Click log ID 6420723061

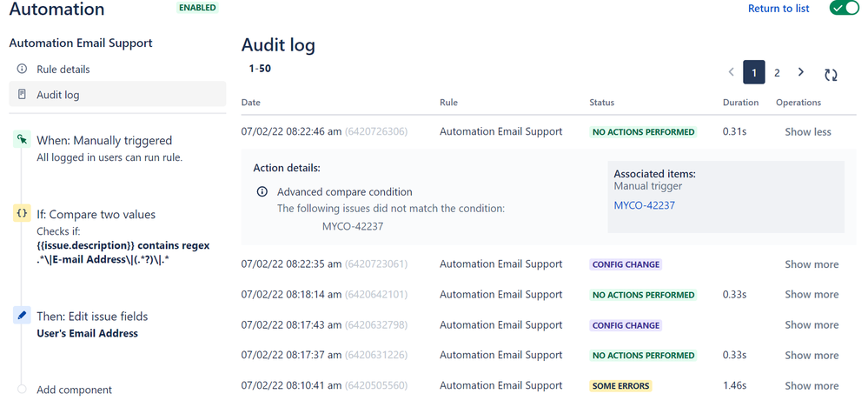(376, 264)
